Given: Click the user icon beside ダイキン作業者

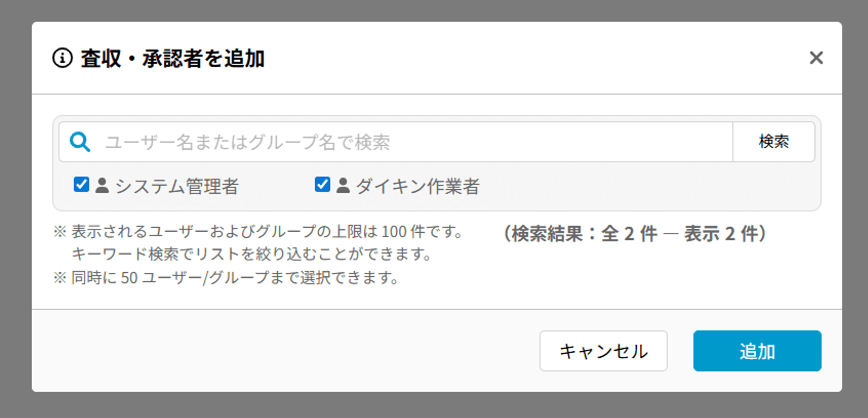Looking at the screenshot, I should pos(343,185).
